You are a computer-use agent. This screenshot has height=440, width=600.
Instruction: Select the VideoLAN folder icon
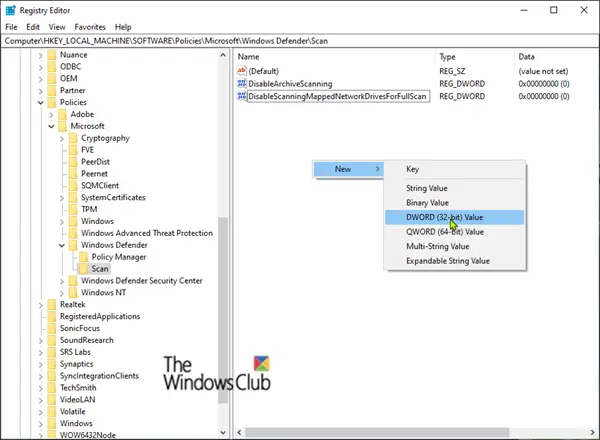[x=52, y=399]
